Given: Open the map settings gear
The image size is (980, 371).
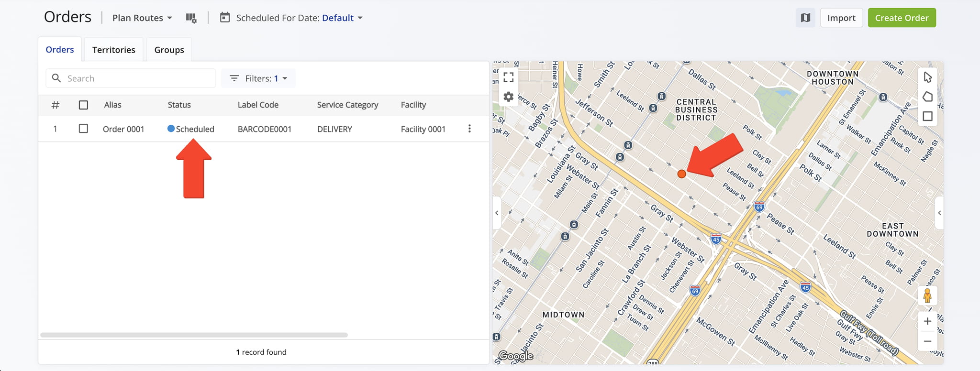Looking at the screenshot, I should point(508,97).
